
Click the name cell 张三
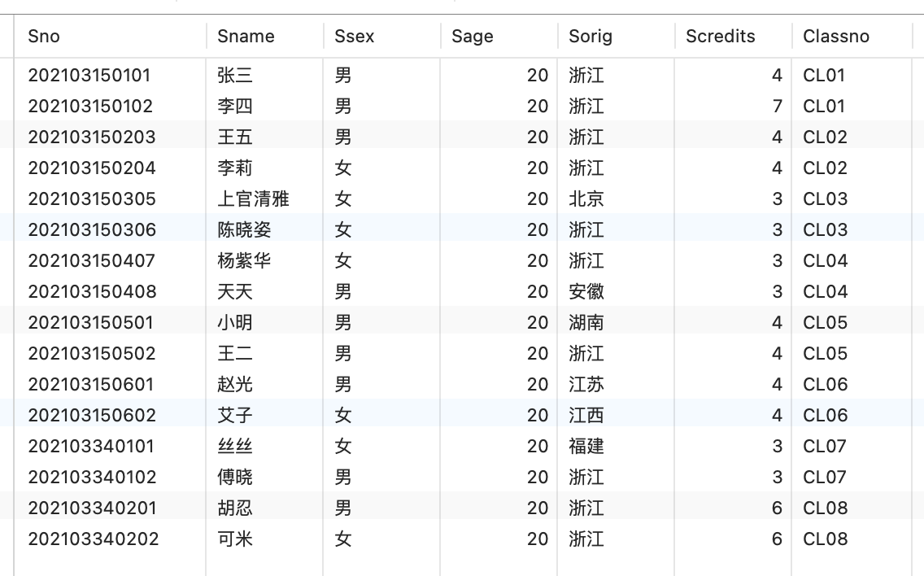click(235, 76)
